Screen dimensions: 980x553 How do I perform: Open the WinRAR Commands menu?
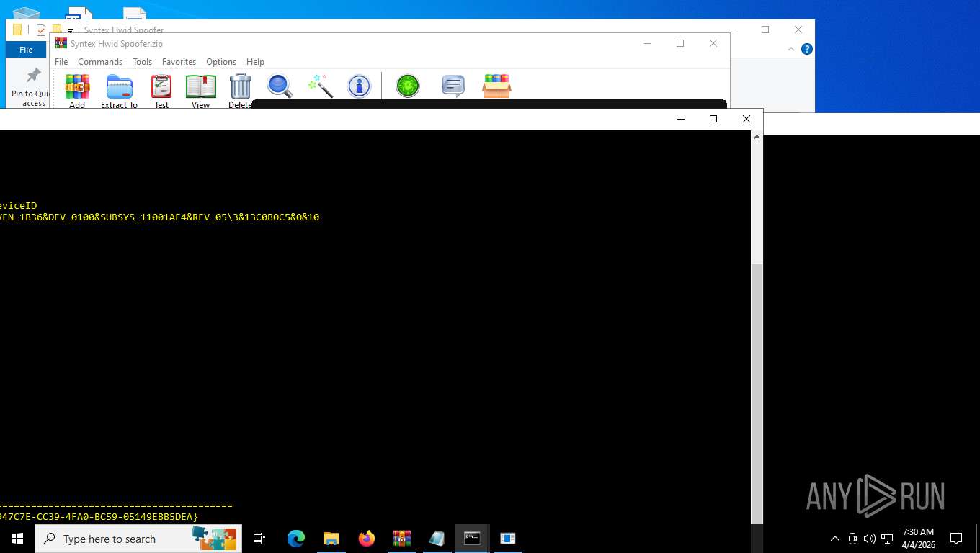pyautogui.click(x=100, y=62)
